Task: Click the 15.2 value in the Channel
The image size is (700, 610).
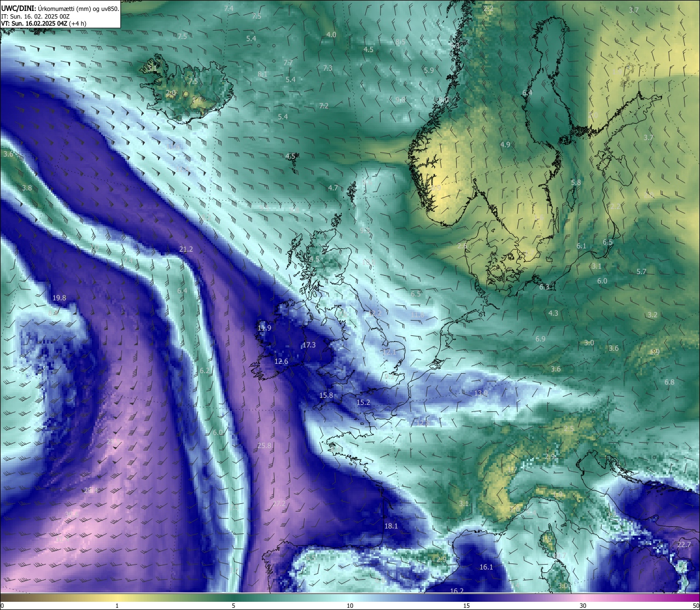Action: 363,403
